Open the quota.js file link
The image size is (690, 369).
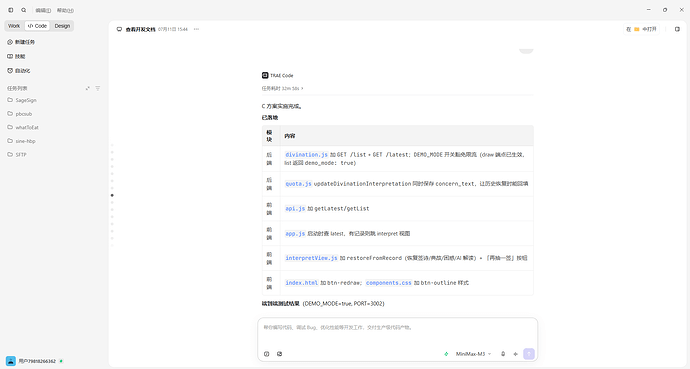(298, 184)
